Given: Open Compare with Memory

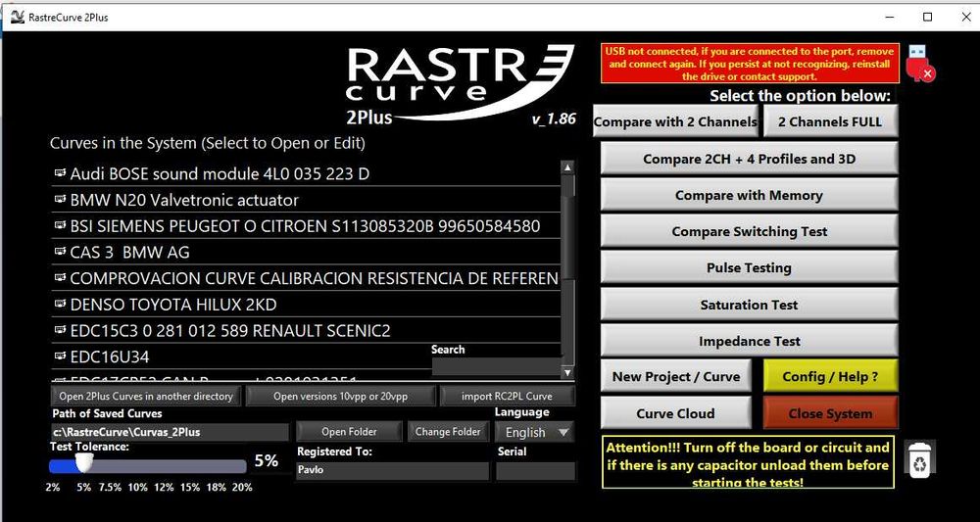Looking at the screenshot, I should tap(749, 195).
